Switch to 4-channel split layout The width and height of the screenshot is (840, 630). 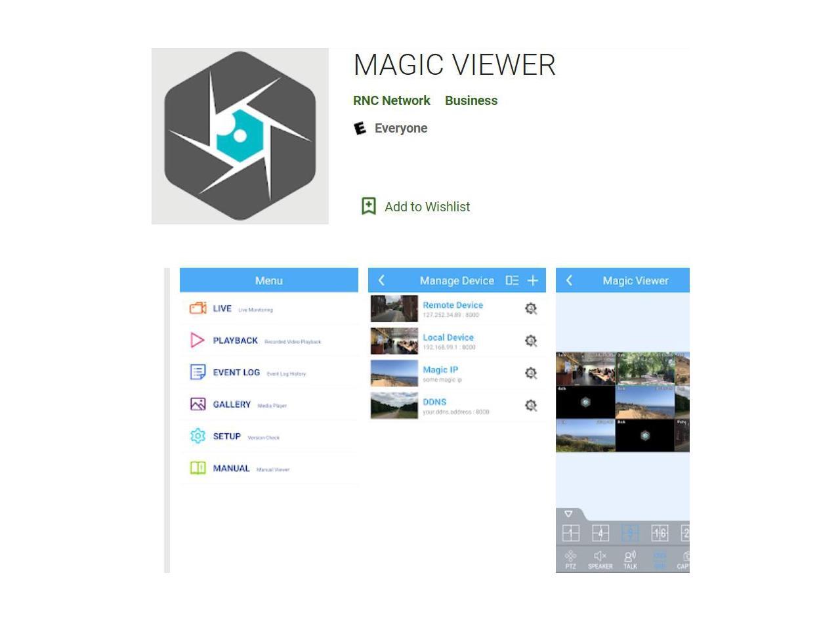tap(600, 533)
